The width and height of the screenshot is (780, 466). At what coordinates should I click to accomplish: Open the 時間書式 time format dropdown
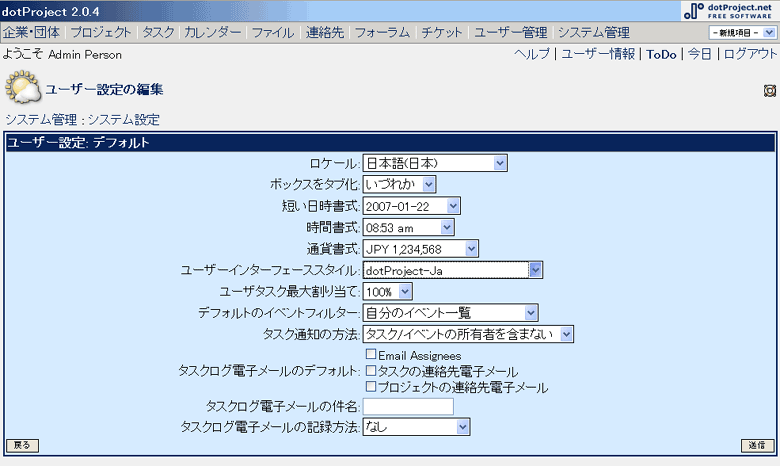click(x=408, y=227)
